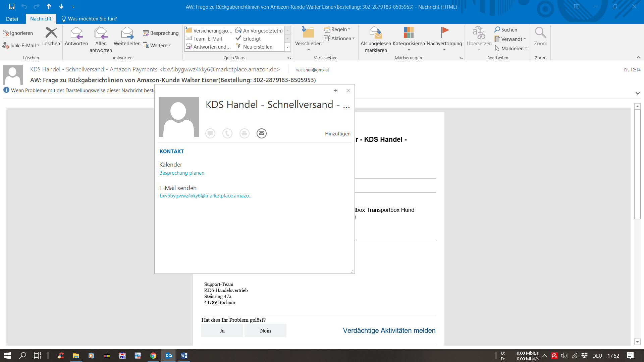Select 'Neu erstellen' quick step

[254, 47]
